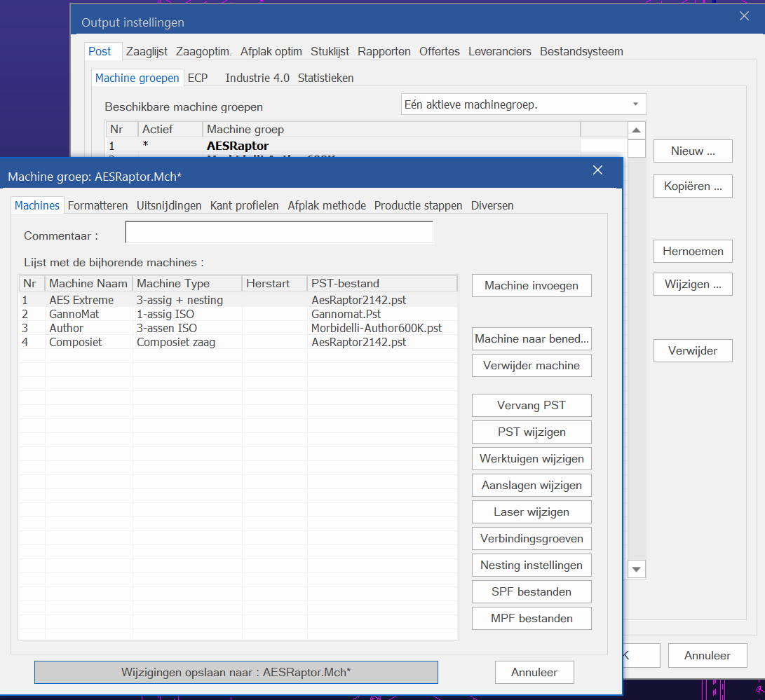The height and width of the screenshot is (700, 765).
Task: Select the Zaaglijst tab
Action: coord(147,51)
